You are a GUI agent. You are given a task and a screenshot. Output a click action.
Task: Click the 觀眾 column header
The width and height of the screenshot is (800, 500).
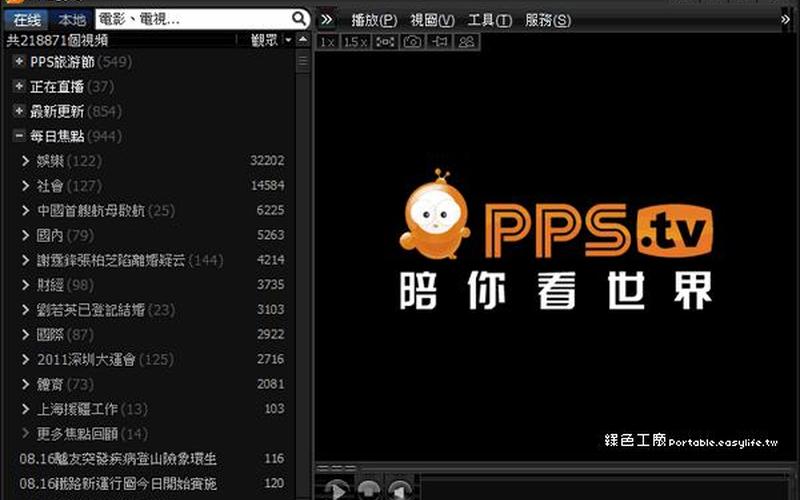264,40
